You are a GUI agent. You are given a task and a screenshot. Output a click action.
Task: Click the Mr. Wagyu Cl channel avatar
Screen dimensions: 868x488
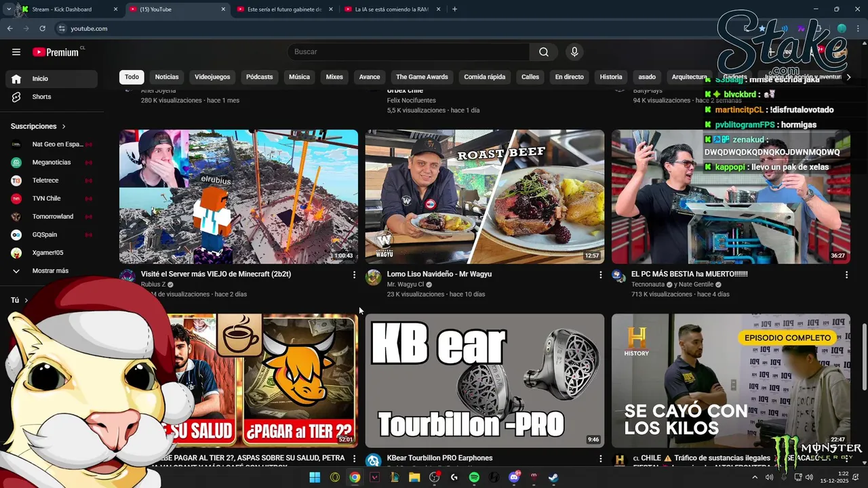[373, 277]
